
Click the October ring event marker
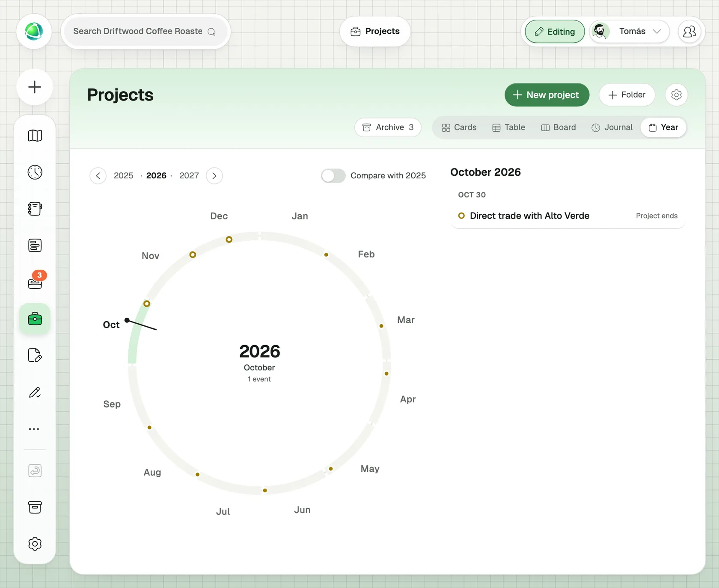tap(147, 304)
